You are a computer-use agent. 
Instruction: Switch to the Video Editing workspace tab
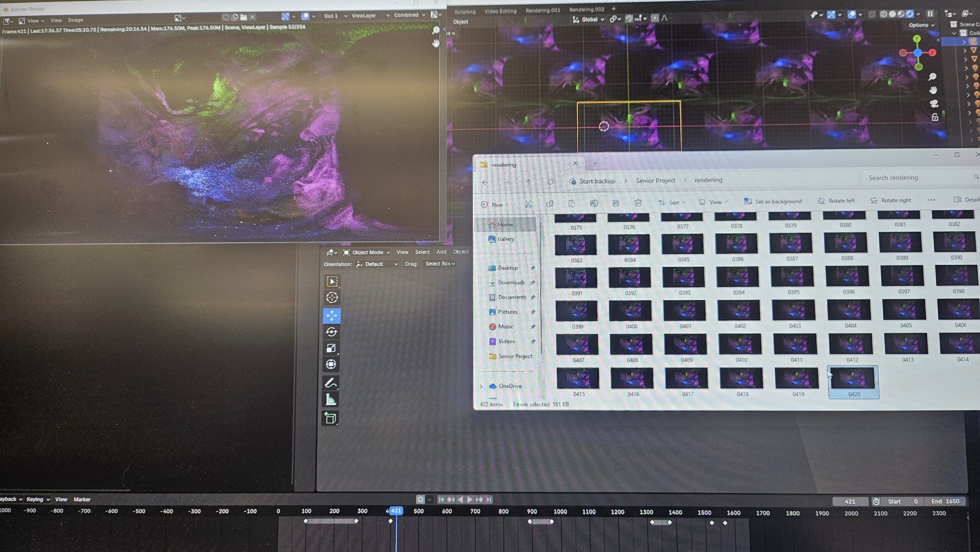click(x=500, y=11)
